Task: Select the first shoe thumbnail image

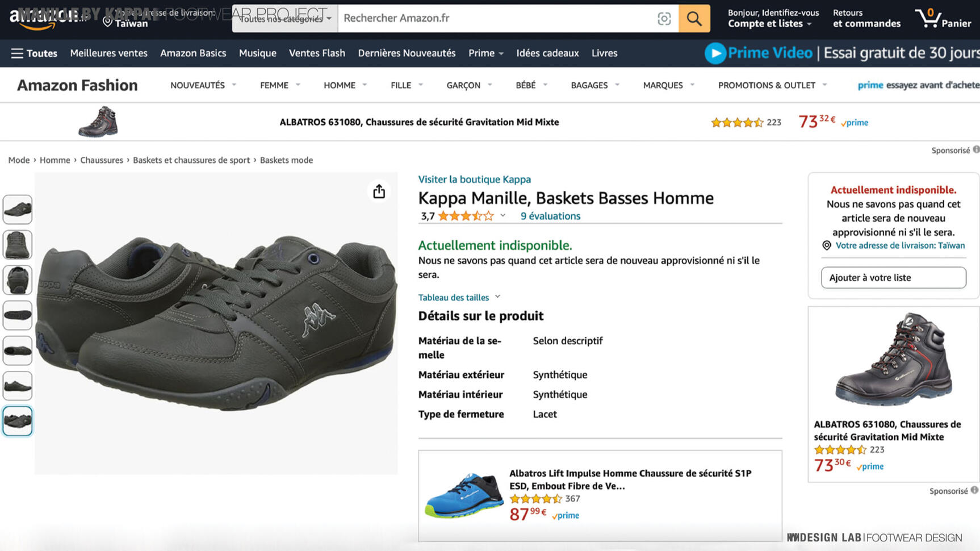Action: pos(18,210)
